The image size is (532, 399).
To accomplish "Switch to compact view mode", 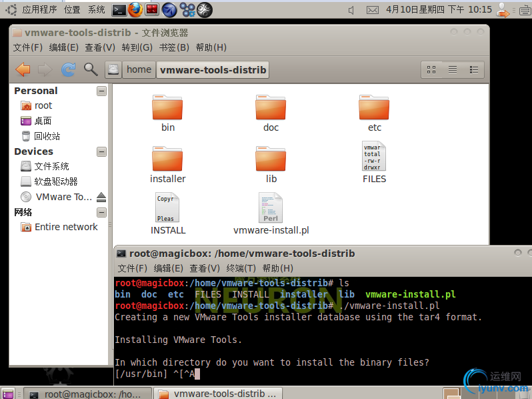I will coord(473,70).
